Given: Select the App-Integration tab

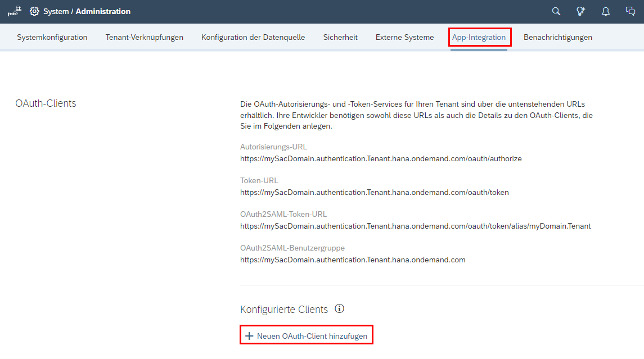Looking at the screenshot, I should 479,37.
